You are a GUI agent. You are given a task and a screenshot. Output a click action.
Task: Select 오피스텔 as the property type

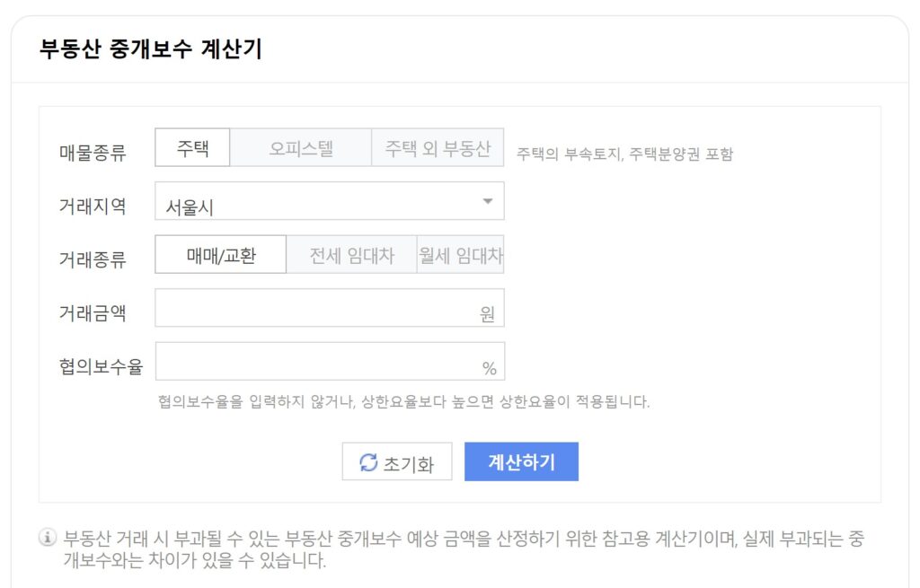[x=301, y=148]
